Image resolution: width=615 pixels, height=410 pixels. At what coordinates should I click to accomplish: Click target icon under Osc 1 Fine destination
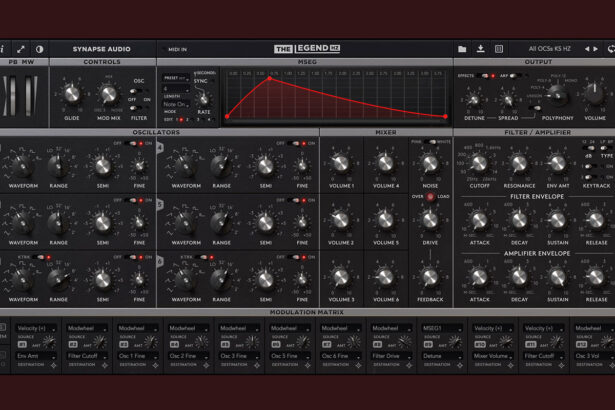[155, 365]
